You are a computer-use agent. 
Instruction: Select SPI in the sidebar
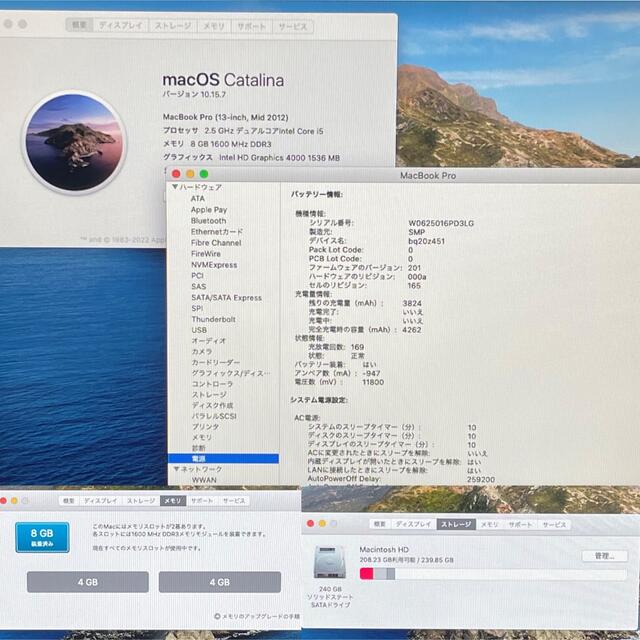[197, 308]
